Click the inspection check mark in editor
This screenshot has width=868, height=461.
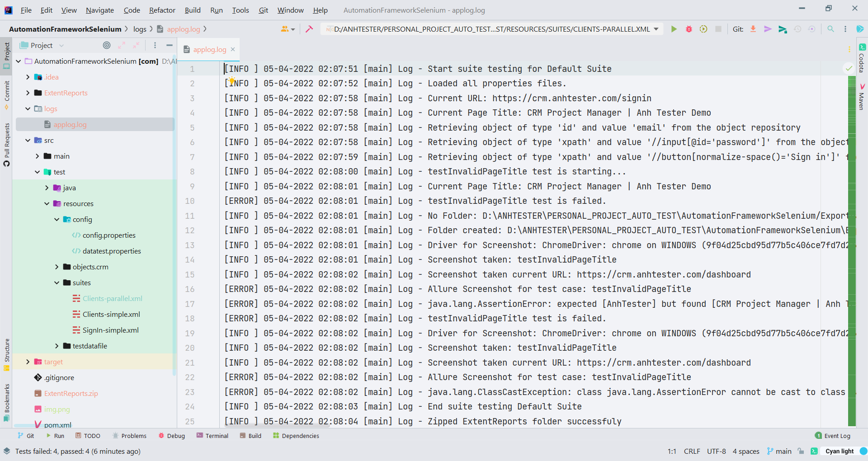click(x=849, y=69)
